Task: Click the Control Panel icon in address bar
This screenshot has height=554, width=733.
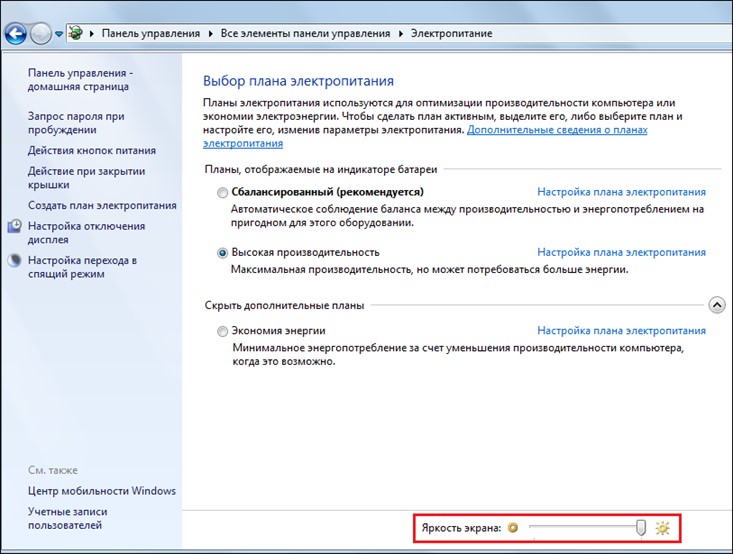Action: pos(75,33)
